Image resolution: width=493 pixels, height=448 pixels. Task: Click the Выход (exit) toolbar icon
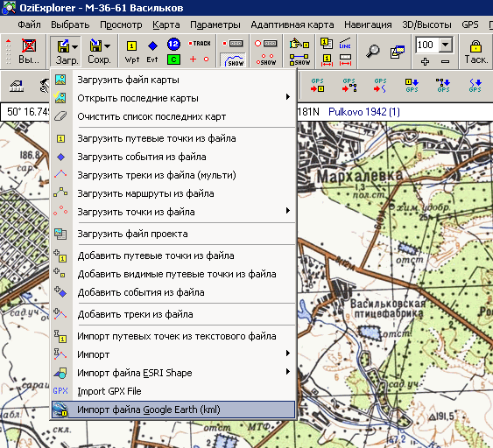click(x=29, y=52)
